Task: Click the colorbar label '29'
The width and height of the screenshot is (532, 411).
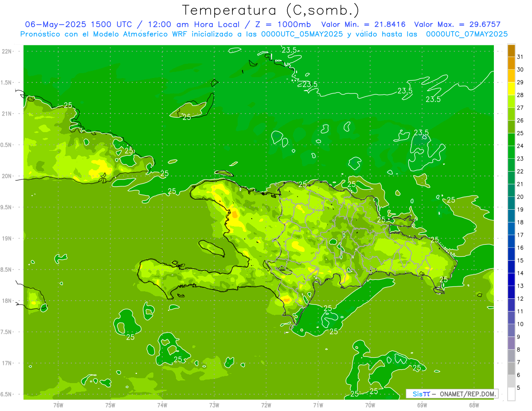Action: pyautogui.click(x=520, y=82)
